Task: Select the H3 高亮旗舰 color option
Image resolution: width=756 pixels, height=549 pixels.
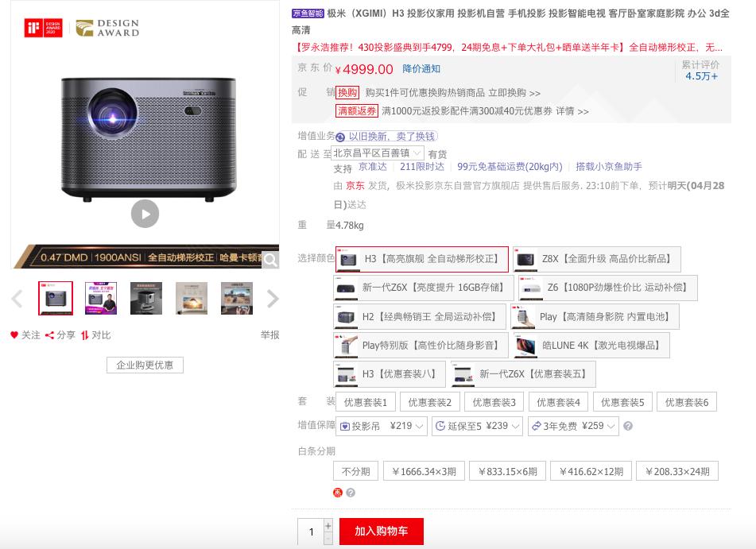Action: pos(421,259)
